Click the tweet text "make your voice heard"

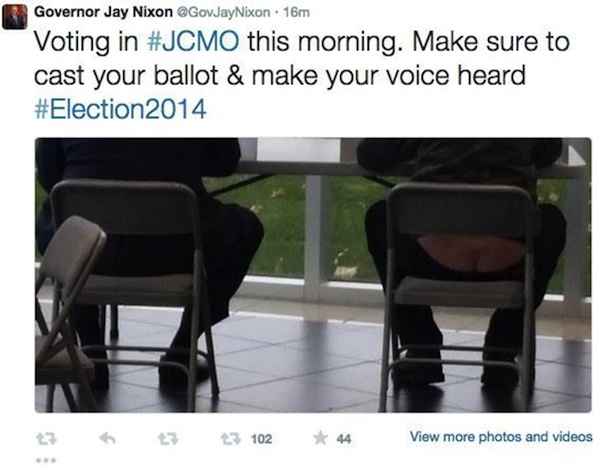(388, 75)
